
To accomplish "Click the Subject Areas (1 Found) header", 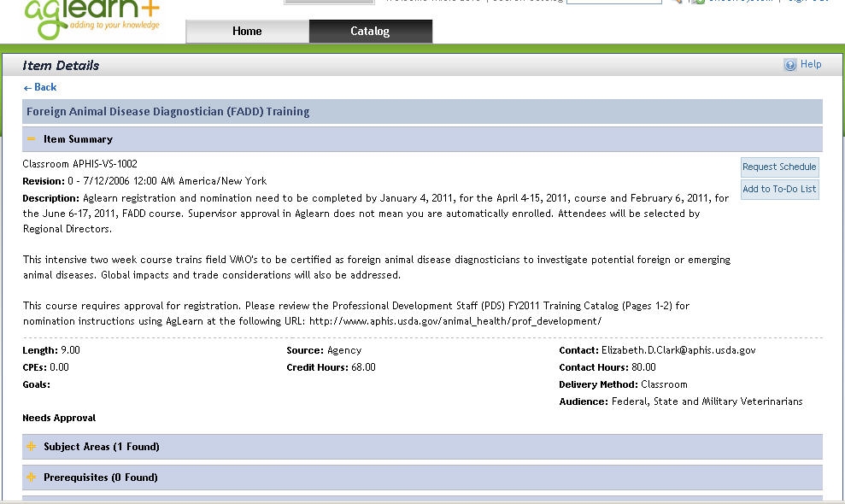I will 102,447.
